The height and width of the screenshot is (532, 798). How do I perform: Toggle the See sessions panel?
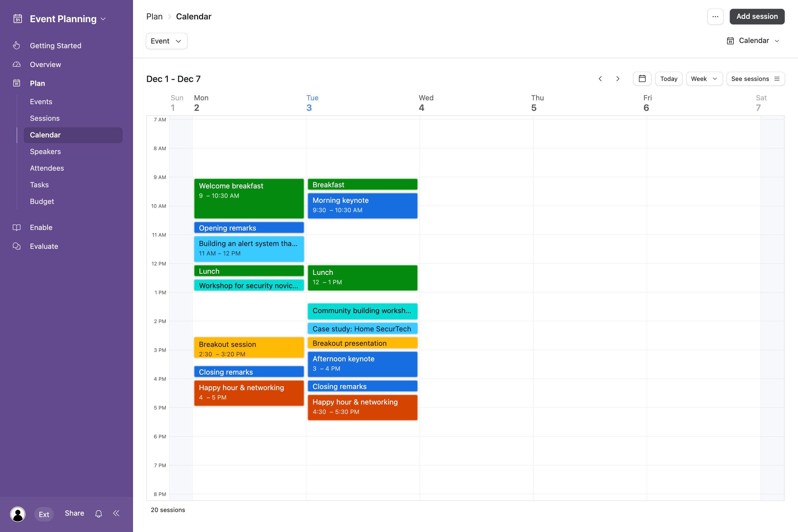[x=755, y=79]
